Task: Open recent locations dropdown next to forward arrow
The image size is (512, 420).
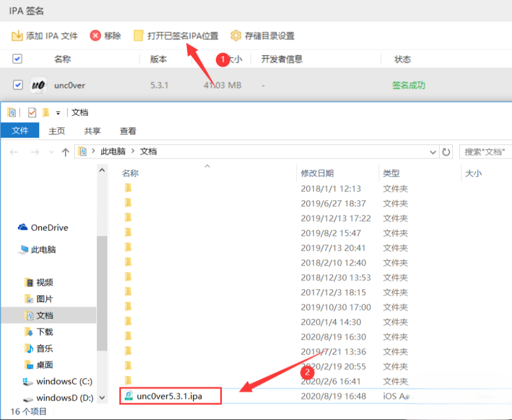Action: tap(51, 152)
